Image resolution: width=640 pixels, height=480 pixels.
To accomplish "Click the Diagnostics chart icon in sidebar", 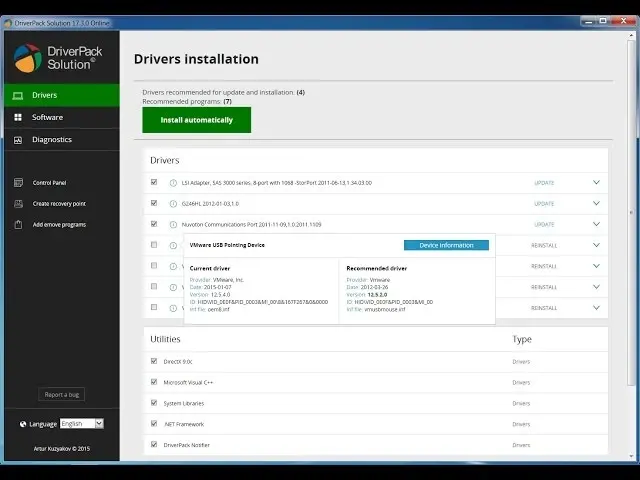I will click(18, 140).
